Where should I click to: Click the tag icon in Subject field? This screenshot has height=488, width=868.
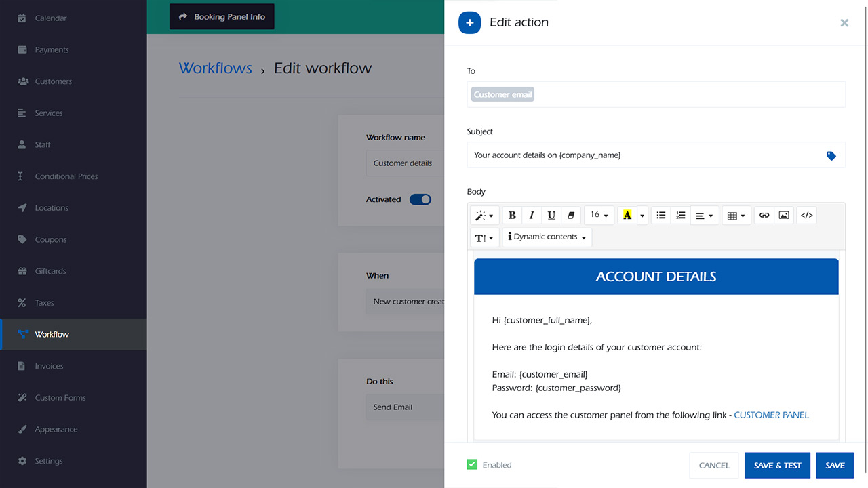tap(831, 156)
